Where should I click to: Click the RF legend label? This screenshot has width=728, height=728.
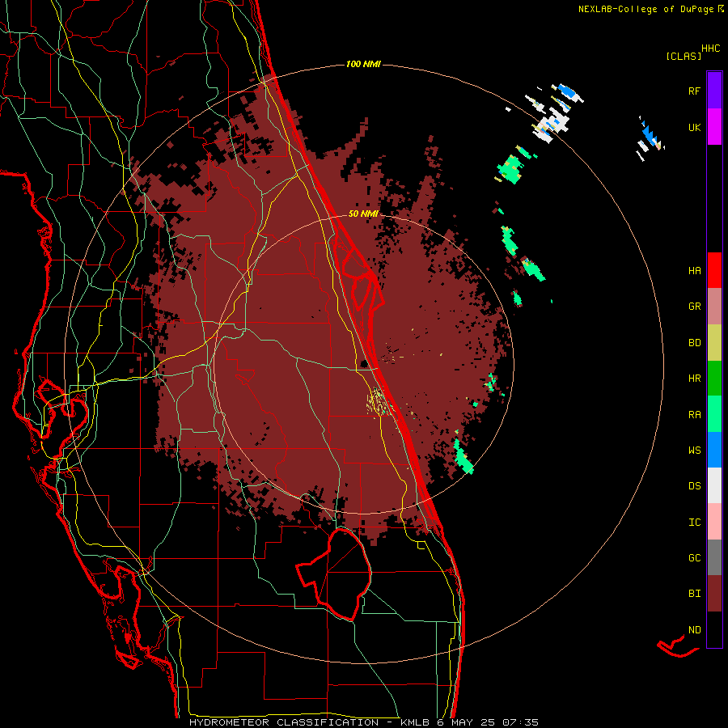tap(694, 91)
